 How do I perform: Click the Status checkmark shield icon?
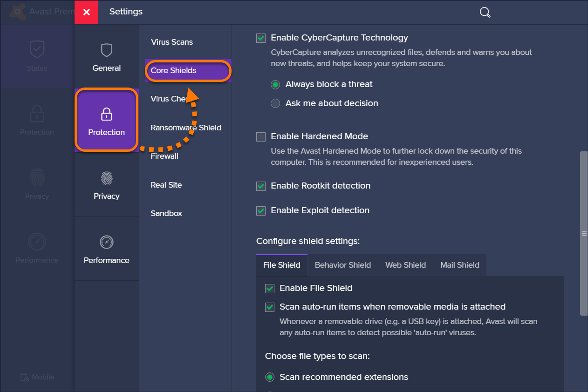point(37,49)
